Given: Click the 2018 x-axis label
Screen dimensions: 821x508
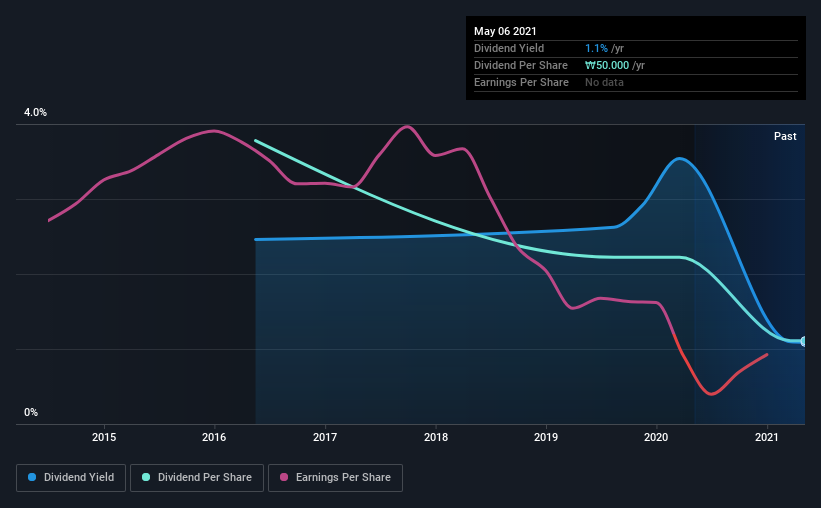Looking at the screenshot, I should point(436,437).
